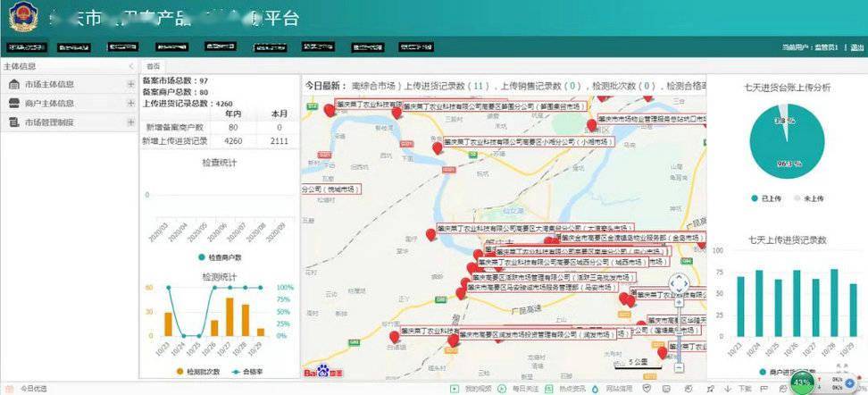Click the 商户主体信息 shop icon

click(14, 104)
